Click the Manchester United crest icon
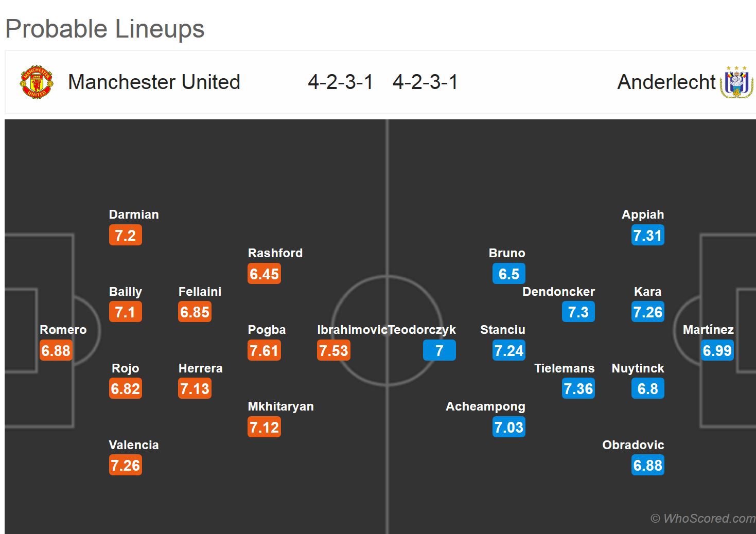 pos(37,82)
